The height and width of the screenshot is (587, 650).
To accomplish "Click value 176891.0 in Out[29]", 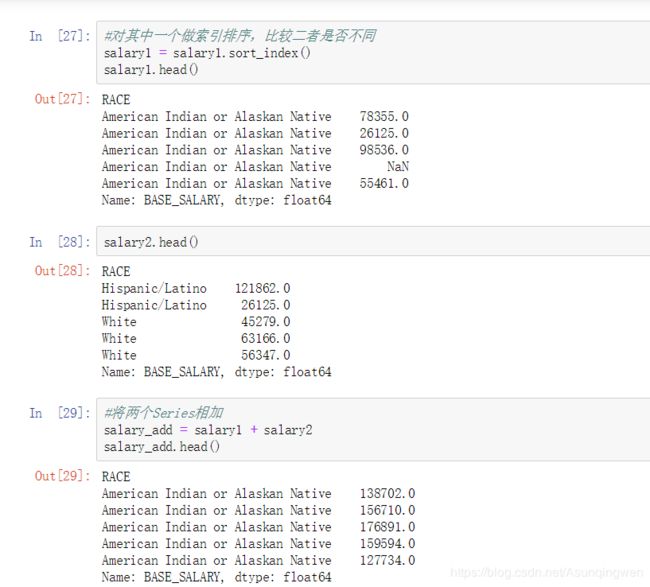I will click(387, 527).
